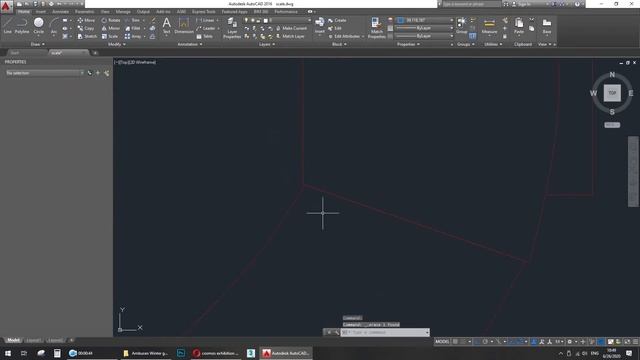
Task: Select the Line drawing tool
Action: tap(7, 26)
